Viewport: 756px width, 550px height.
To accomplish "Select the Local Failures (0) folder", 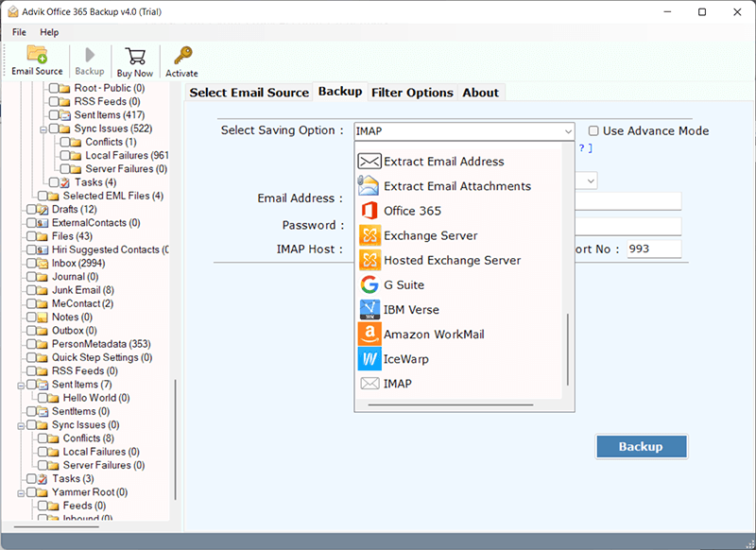I will [101, 452].
